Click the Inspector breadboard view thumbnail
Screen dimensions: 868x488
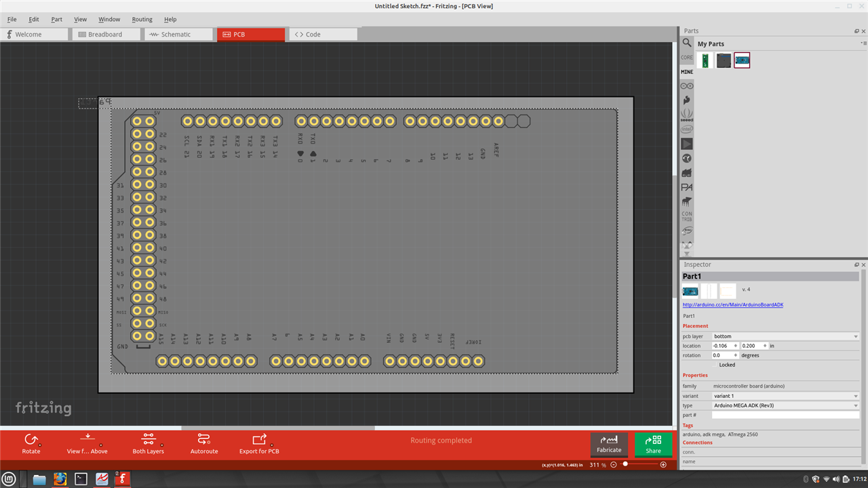690,291
